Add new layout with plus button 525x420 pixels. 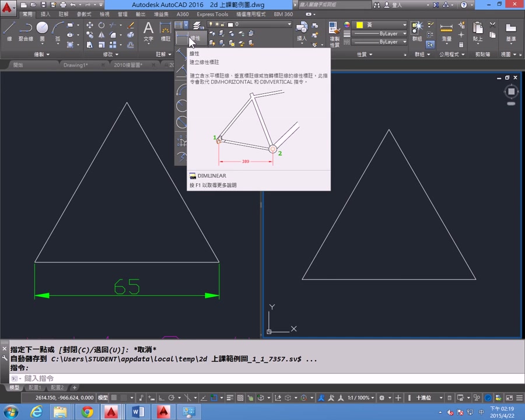tap(74, 387)
